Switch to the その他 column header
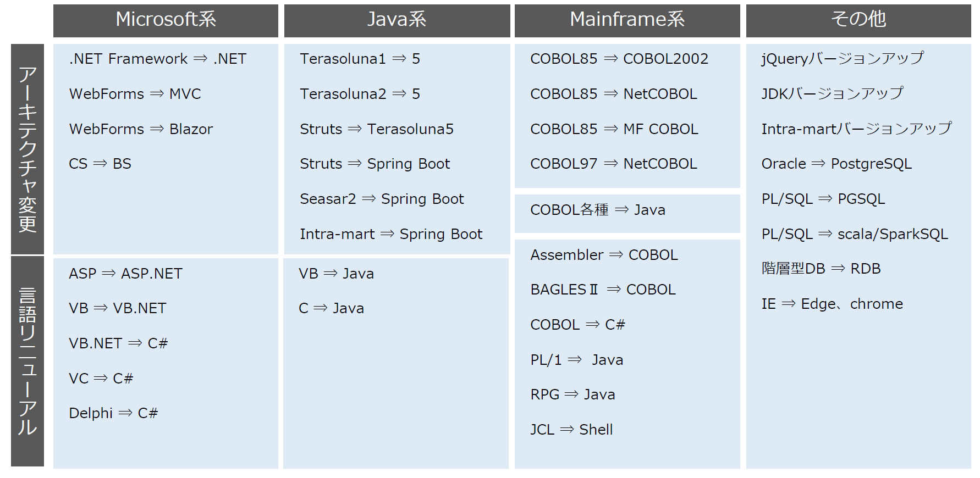The width and height of the screenshot is (980, 478). coord(858,20)
